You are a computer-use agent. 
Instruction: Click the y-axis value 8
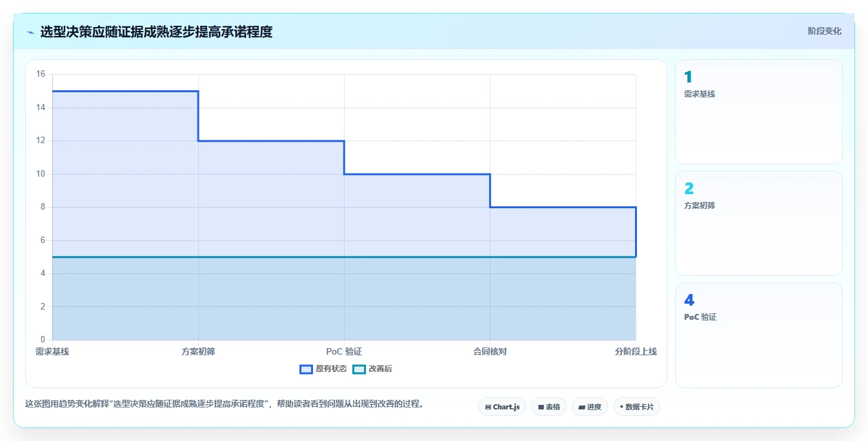43,207
